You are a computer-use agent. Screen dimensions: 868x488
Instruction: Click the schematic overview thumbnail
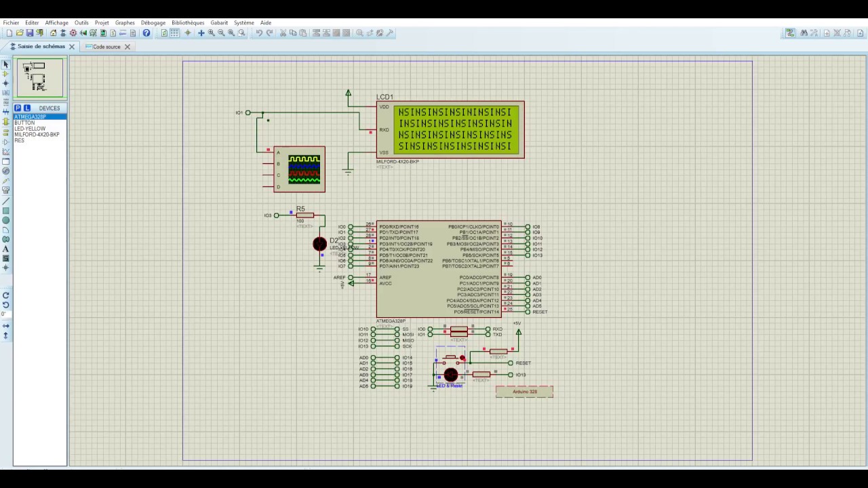[40, 77]
